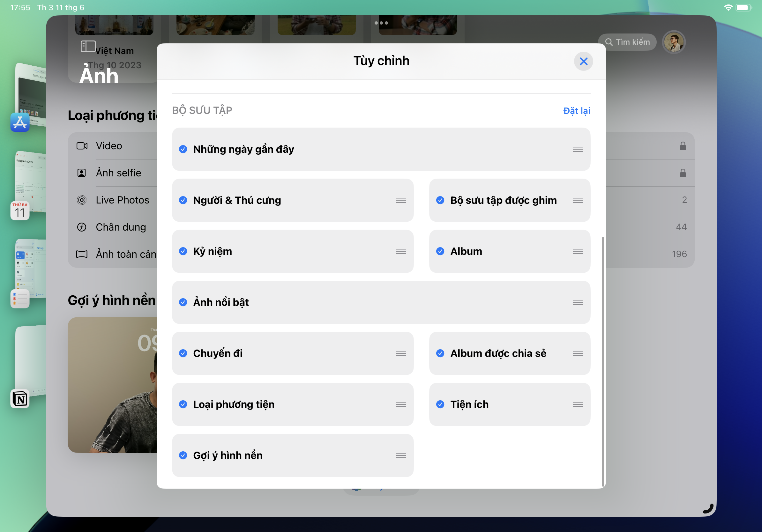Viewport: 762px width, 532px height.
Task: Click first lock icon in utilities list
Action: point(683,146)
